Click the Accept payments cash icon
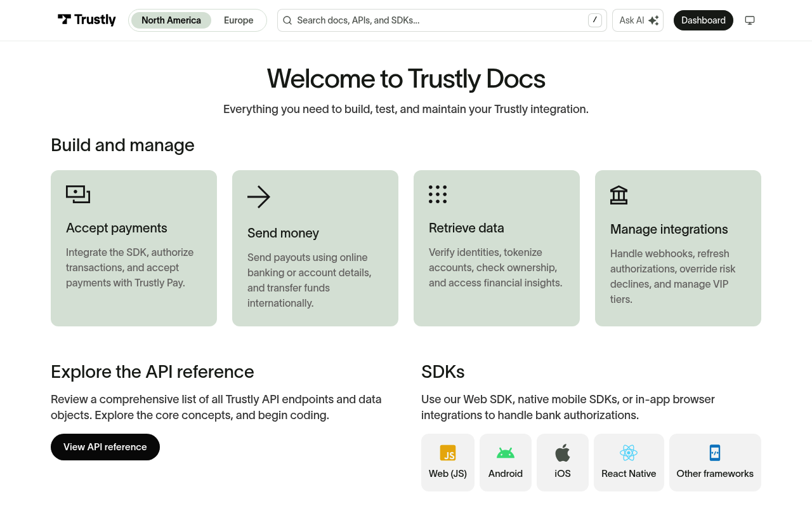Screen dimensions: 812x508 (x=78, y=194)
